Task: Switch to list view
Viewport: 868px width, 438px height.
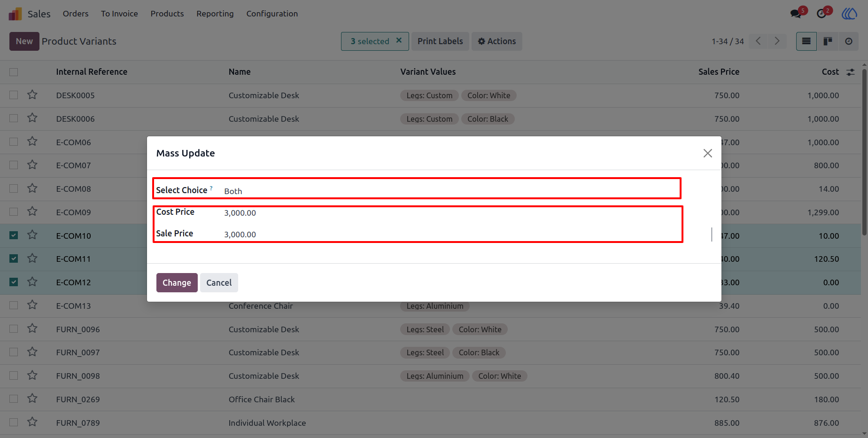Action: coord(806,41)
